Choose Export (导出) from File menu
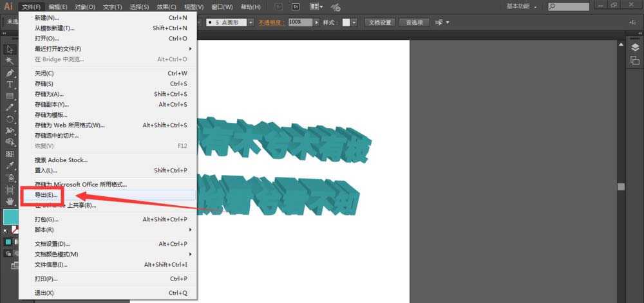The image size is (644, 303). 46,194
